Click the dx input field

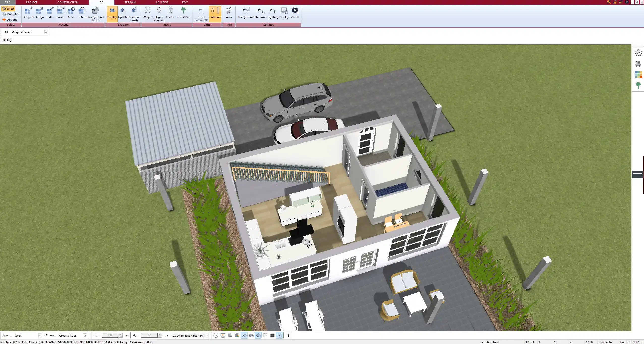(110, 335)
